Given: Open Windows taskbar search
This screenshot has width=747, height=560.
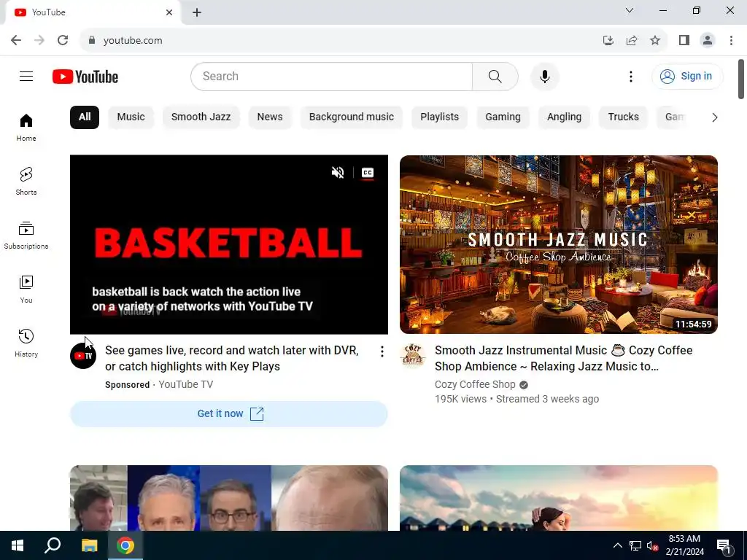Looking at the screenshot, I should (x=53, y=545).
